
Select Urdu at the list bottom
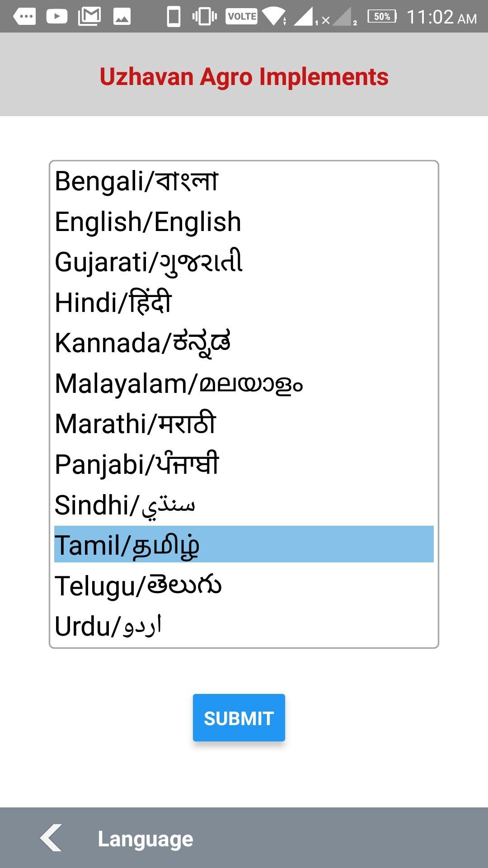(x=108, y=626)
